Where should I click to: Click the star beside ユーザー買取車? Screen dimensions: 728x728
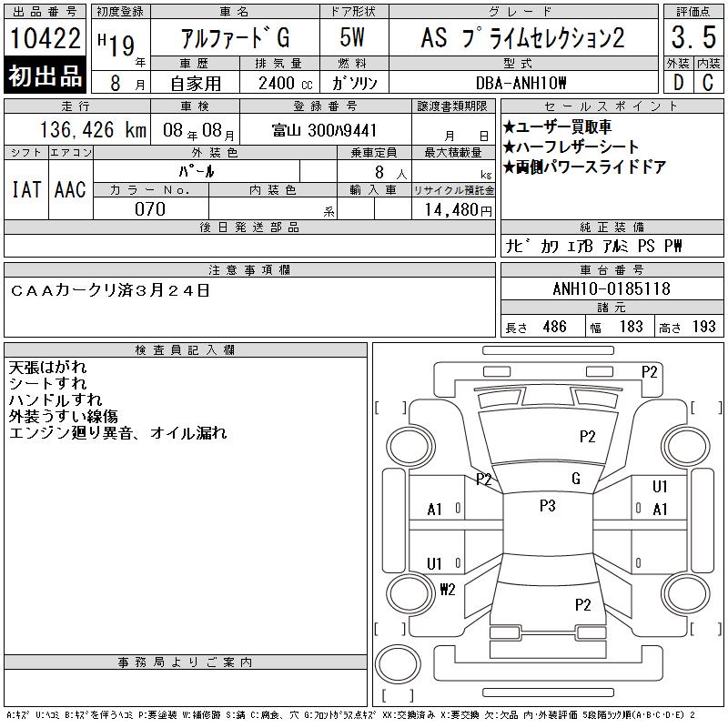coord(509,126)
